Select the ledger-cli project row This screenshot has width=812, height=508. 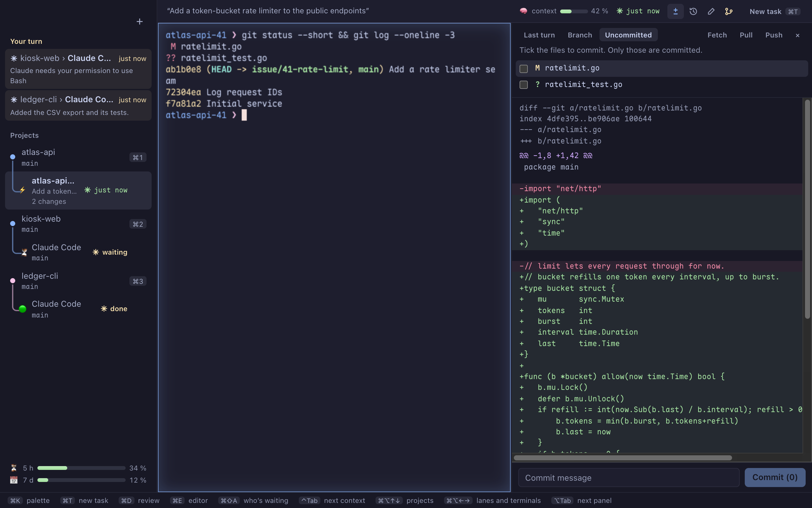(x=78, y=281)
